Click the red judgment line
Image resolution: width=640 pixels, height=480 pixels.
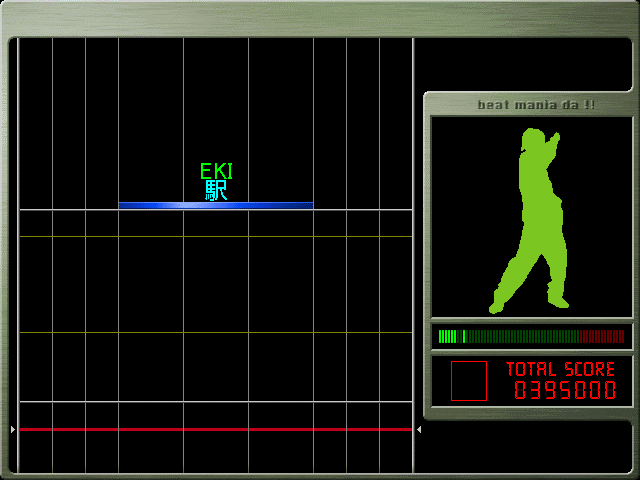click(216, 429)
